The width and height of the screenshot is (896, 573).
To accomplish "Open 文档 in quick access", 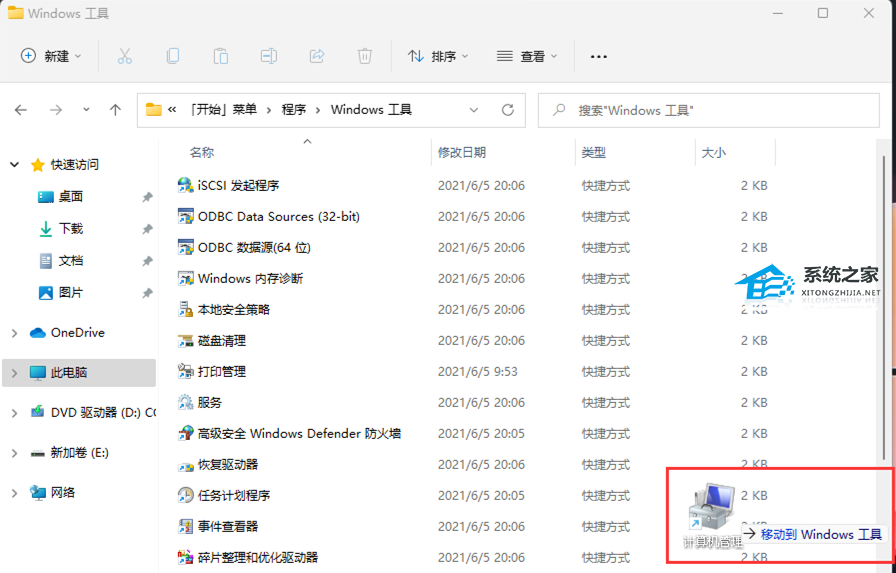I will (70, 261).
